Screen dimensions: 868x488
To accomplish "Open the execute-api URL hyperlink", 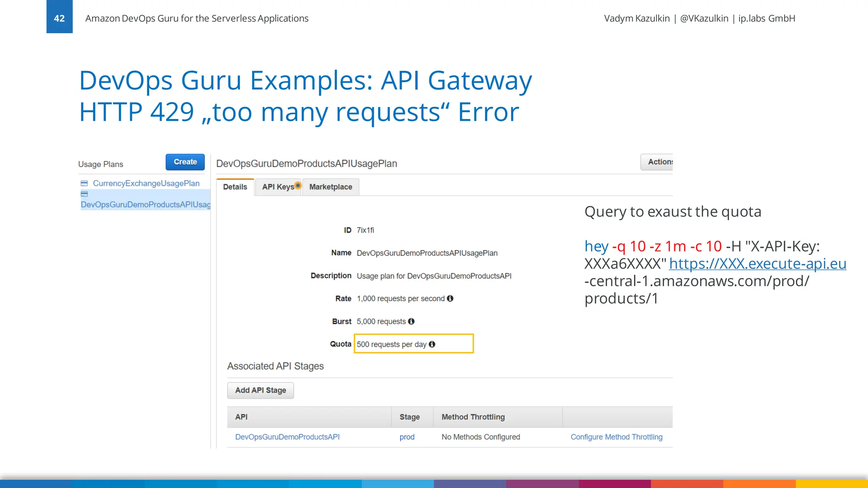I will pyautogui.click(x=757, y=263).
